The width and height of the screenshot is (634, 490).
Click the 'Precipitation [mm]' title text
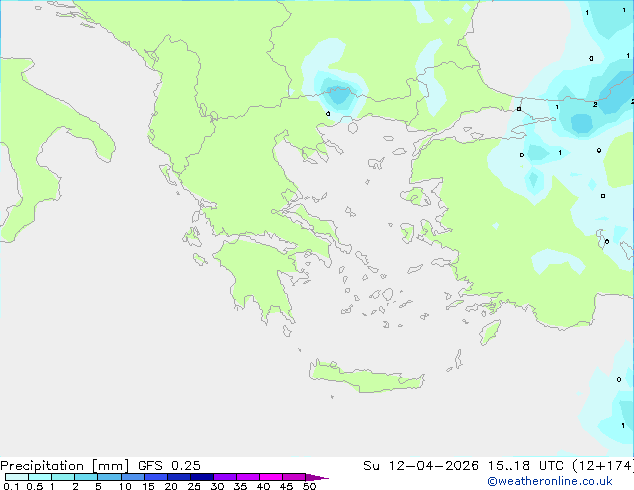64,466
